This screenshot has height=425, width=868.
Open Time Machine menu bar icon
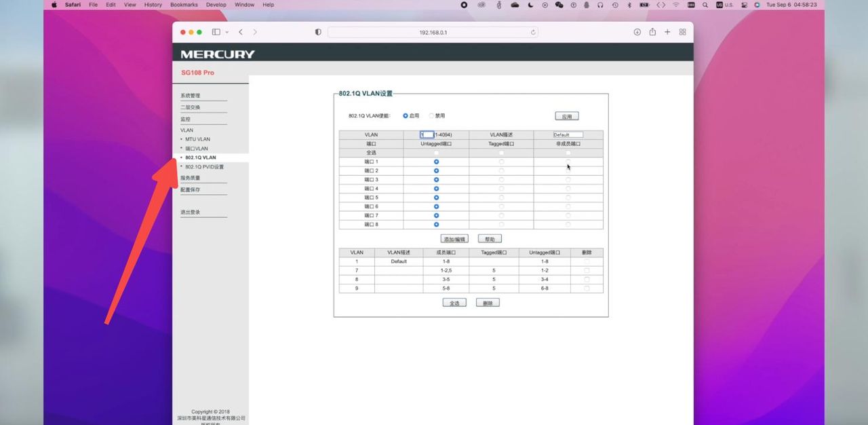coord(615,5)
